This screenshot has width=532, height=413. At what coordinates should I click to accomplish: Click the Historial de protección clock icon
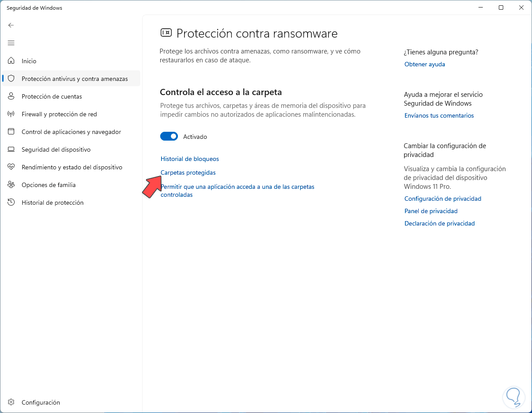point(12,203)
